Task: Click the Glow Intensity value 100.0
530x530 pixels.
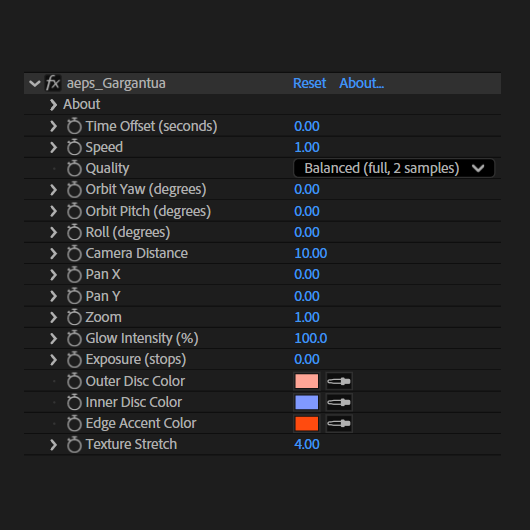Action: tap(311, 338)
